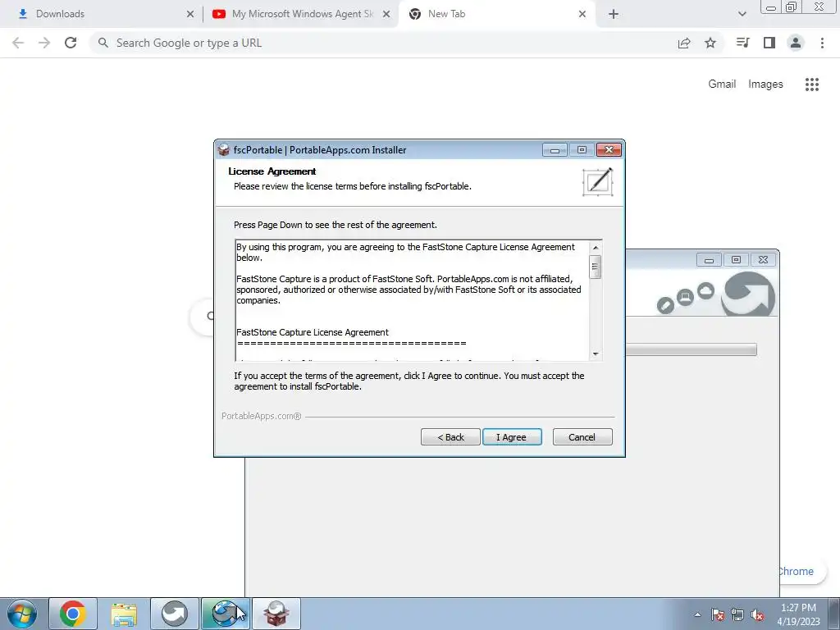The image size is (840, 630).
Task: Open the Gmail link
Action: [x=722, y=84]
